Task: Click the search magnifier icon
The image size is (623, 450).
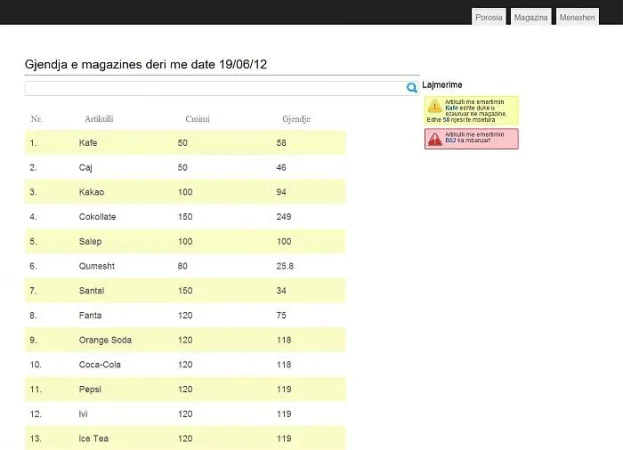Action: pos(412,88)
